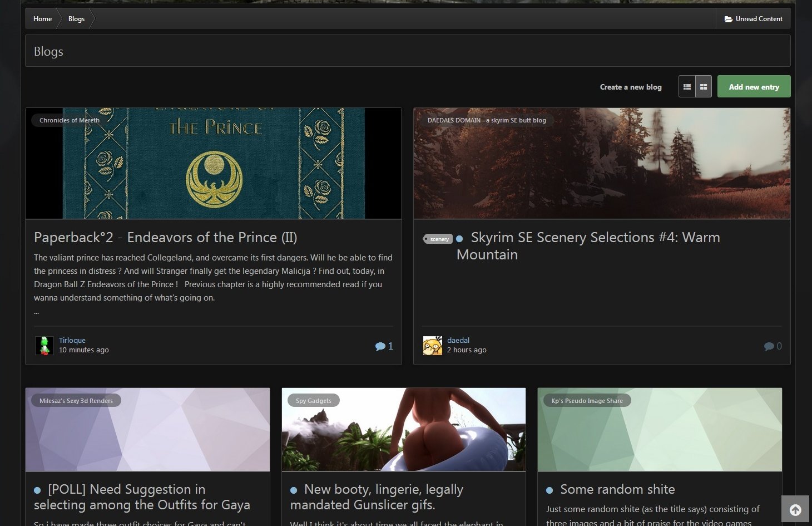Open Milesaz's Sexy 3d Renders blog label
The width and height of the screenshot is (812, 526).
(76, 401)
